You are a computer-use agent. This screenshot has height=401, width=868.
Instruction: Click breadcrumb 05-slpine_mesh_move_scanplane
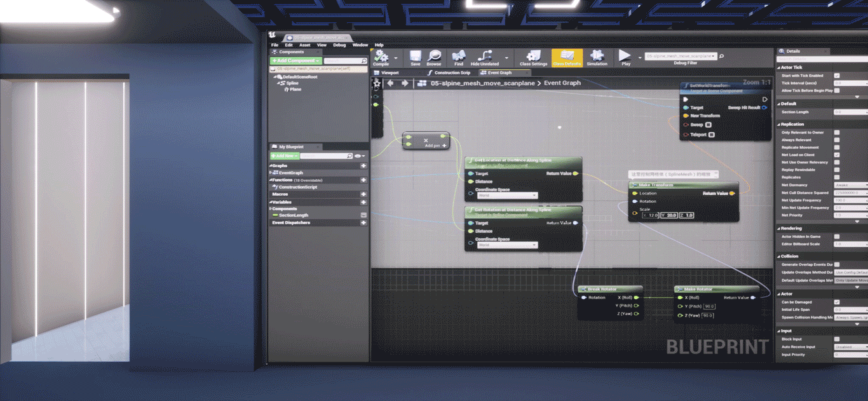coord(482,83)
